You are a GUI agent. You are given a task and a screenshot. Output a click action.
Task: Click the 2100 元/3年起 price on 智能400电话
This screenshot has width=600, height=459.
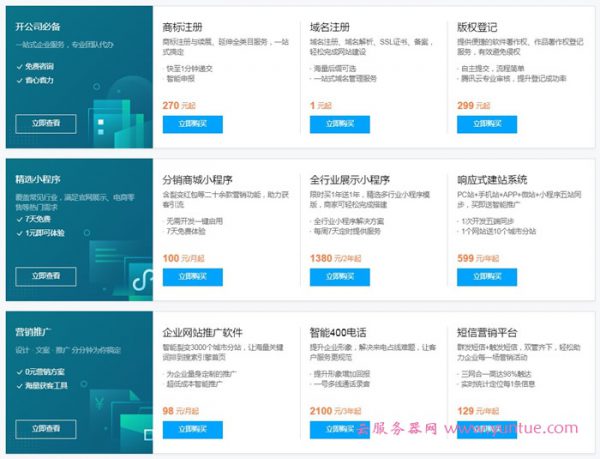pyautogui.click(x=336, y=409)
